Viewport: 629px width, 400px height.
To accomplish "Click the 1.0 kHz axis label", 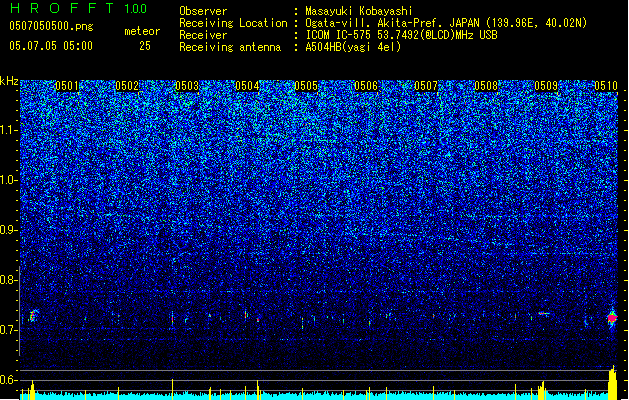I will [x=8, y=181].
